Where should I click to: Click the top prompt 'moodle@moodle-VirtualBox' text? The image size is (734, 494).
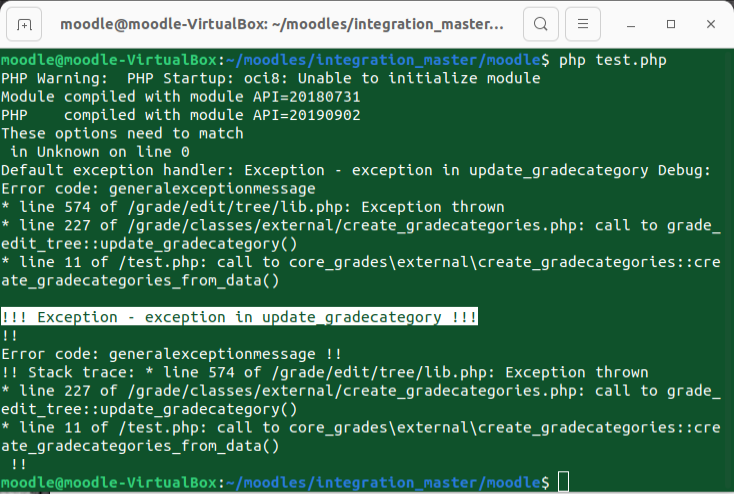click(x=109, y=60)
